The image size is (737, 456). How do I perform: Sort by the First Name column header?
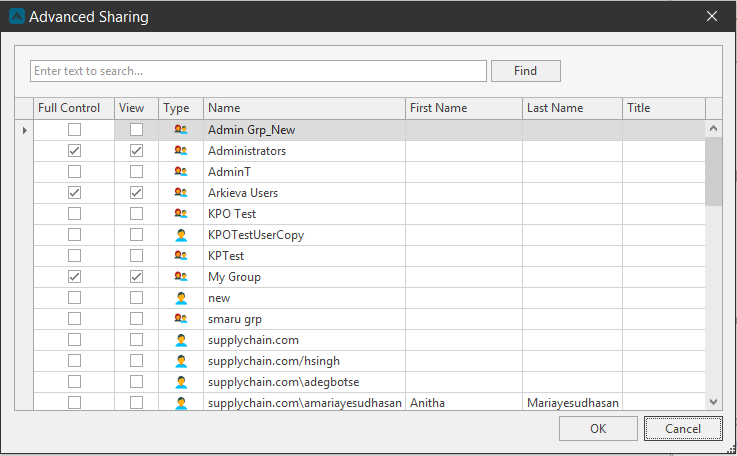pyautogui.click(x=464, y=108)
